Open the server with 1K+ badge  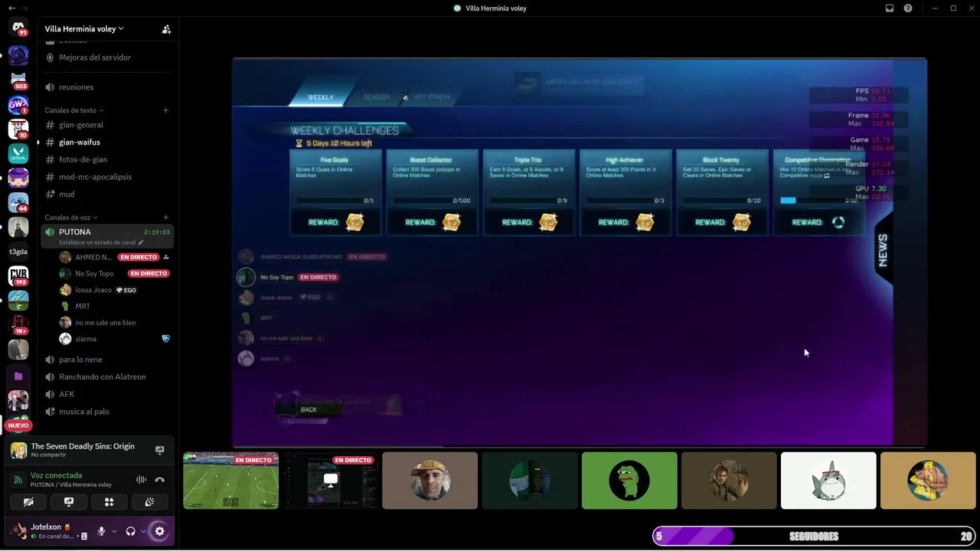pyautogui.click(x=18, y=325)
